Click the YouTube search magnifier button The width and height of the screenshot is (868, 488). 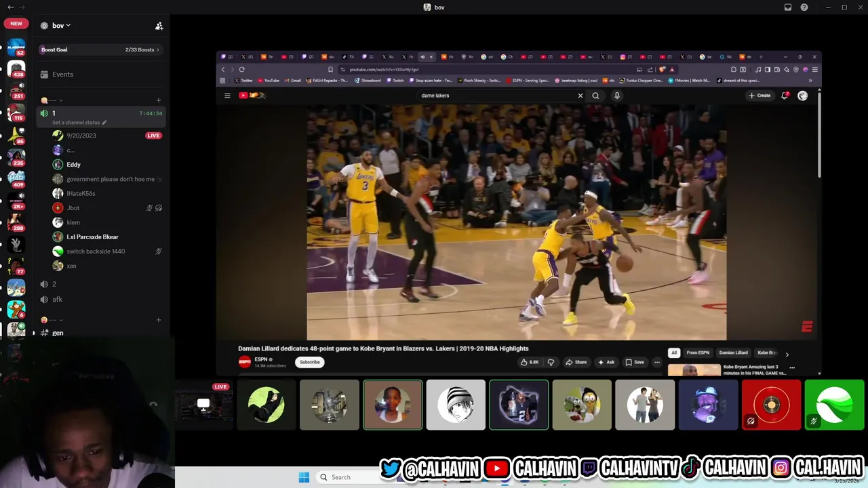595,96
